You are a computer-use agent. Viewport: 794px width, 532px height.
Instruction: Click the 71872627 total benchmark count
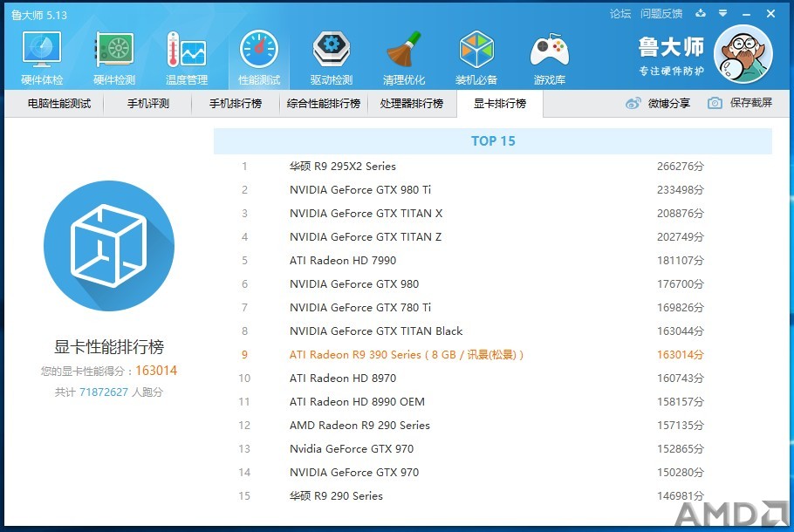click(103, 392)
